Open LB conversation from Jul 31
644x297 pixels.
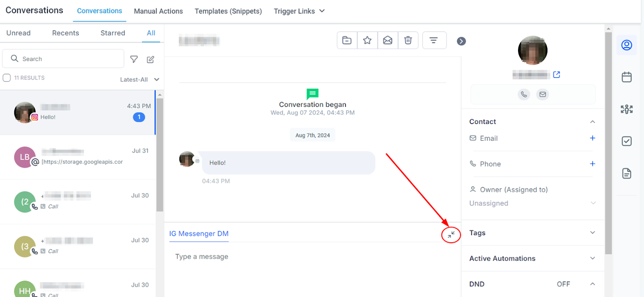coord(78,157)
